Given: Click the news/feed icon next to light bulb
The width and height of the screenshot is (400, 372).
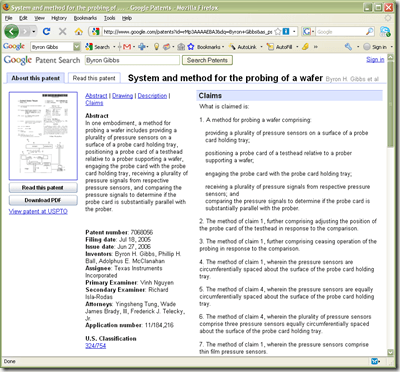Looking at the screenshot, I should click(x=167, y=47).
